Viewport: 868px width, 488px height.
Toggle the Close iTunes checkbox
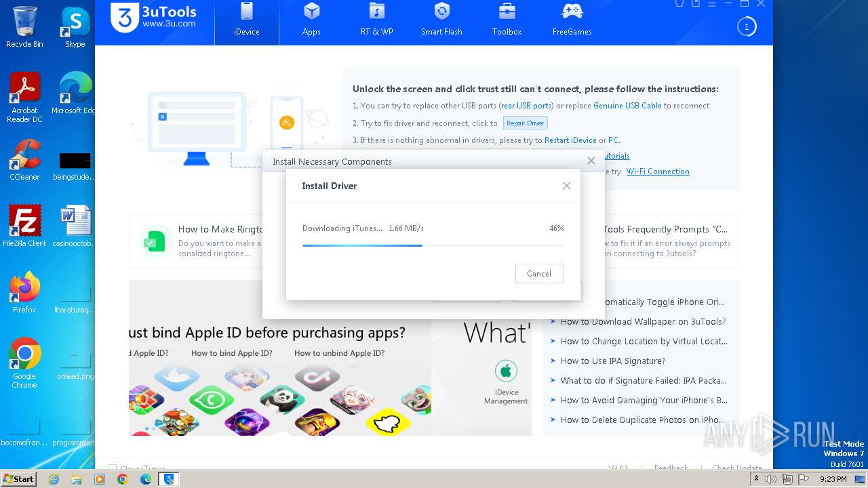(113, 468)
